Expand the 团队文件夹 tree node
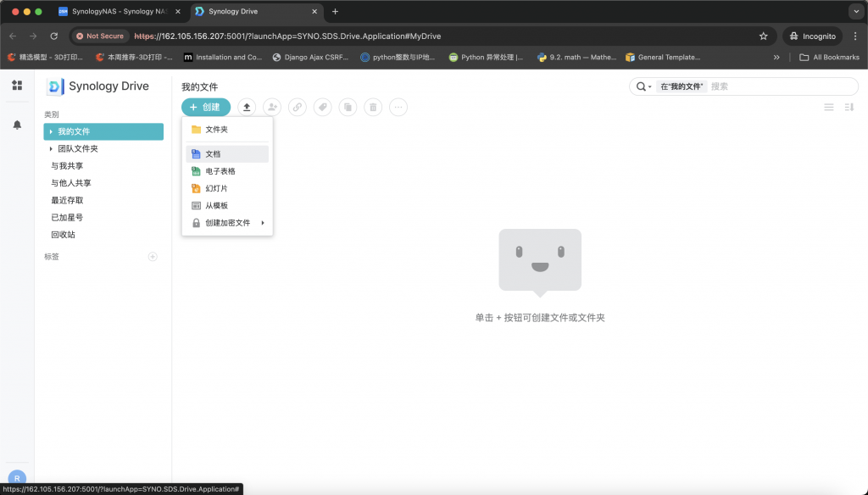This screenshot has width=868, height=495. pyautogui.click(x=52, y=149)
